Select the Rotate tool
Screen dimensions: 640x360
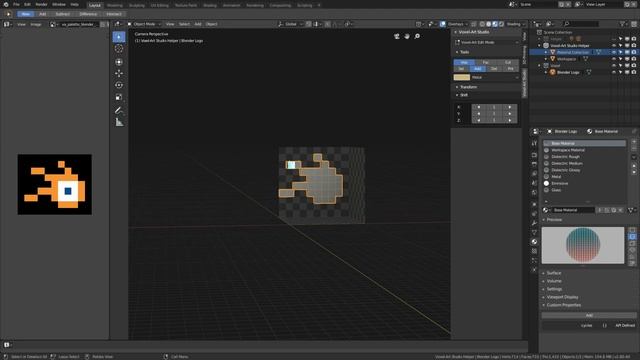pos(119,85)
